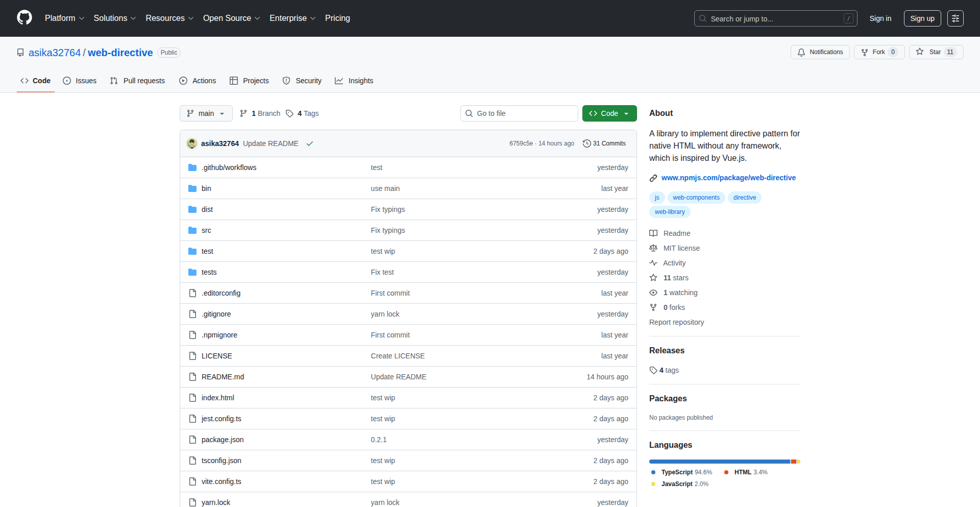Switch to the Issues tab
Screen dimensions: 980x507
(80, 81)
